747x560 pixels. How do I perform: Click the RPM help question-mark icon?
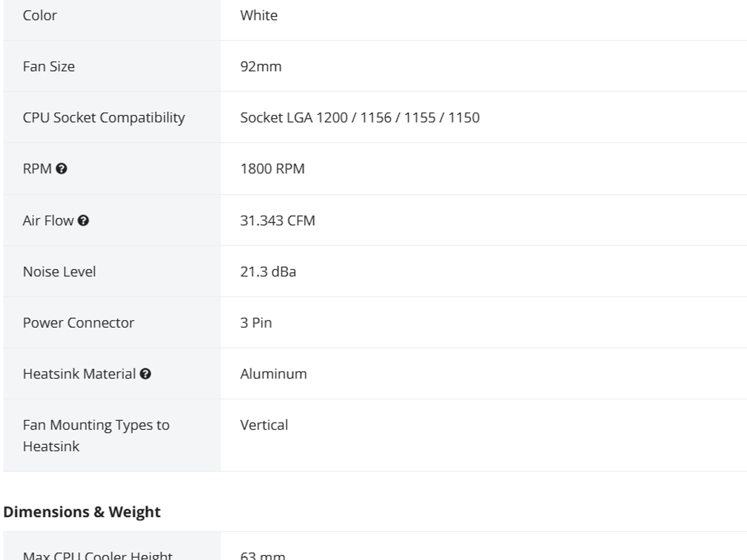[61, 169]
